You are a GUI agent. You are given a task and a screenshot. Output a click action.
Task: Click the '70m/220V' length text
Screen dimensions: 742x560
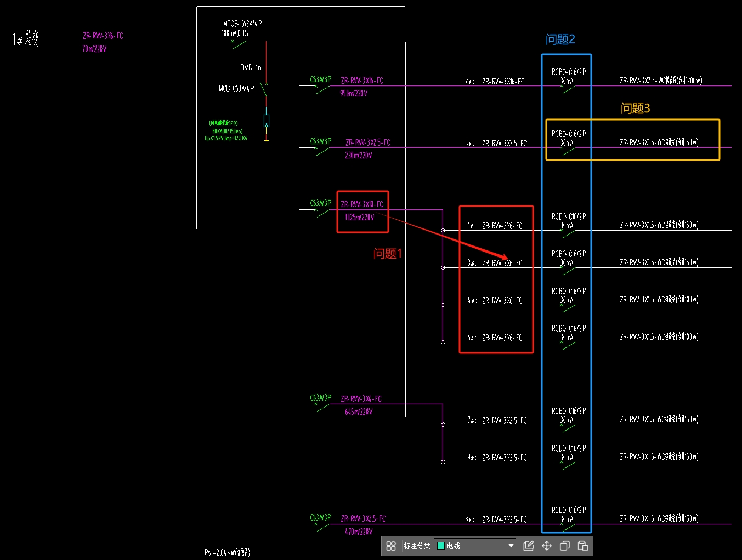[94, 49]
